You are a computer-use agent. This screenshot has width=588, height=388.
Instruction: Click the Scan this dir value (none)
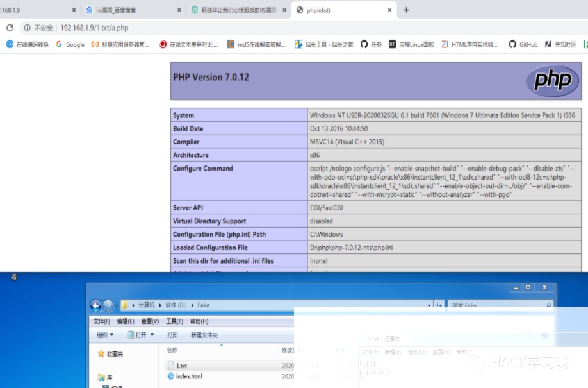319,260
